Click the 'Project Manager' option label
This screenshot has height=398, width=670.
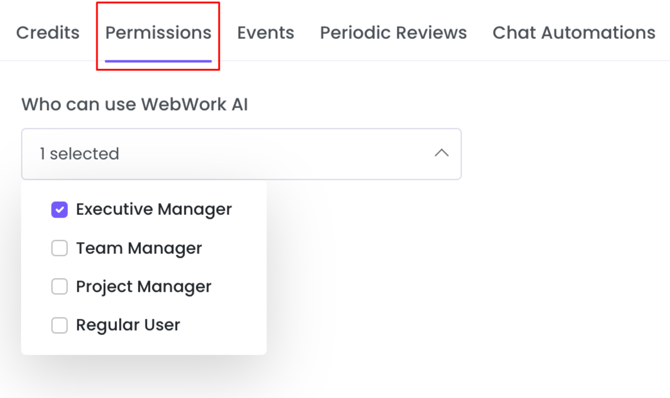click(x=144, y=286)
